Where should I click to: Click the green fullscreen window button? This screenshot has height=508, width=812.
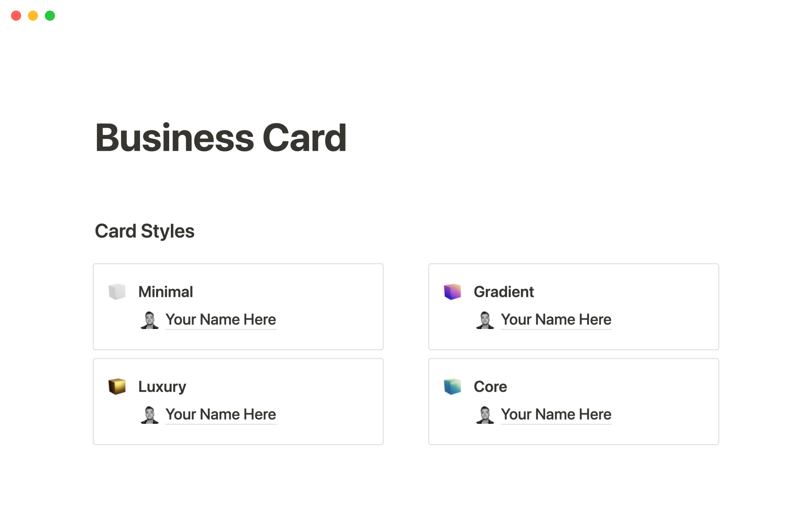click(50, 16)
